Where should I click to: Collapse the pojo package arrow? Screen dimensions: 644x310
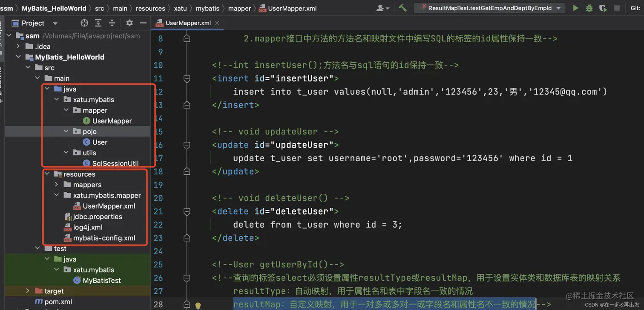point(66,131)
